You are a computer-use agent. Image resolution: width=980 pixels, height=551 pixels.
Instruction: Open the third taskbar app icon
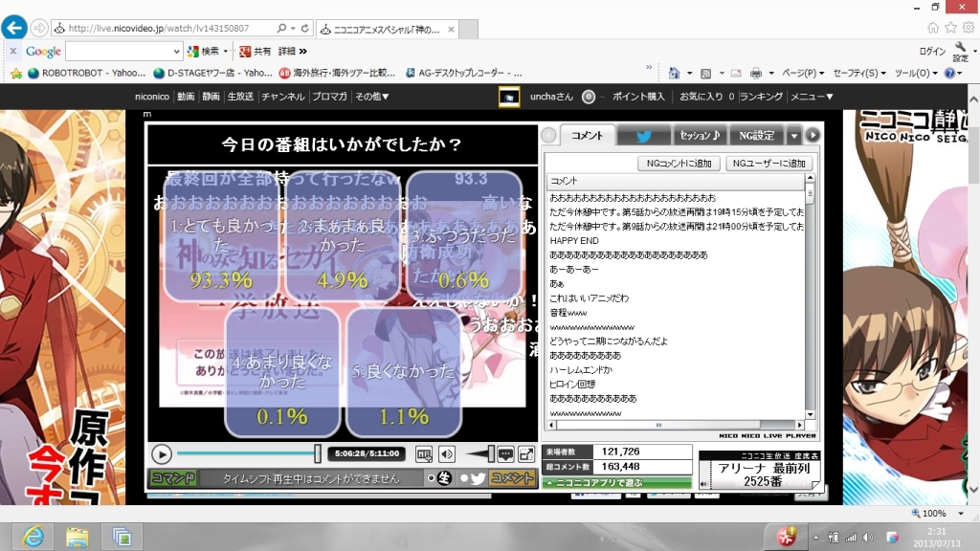coord(122,537)
